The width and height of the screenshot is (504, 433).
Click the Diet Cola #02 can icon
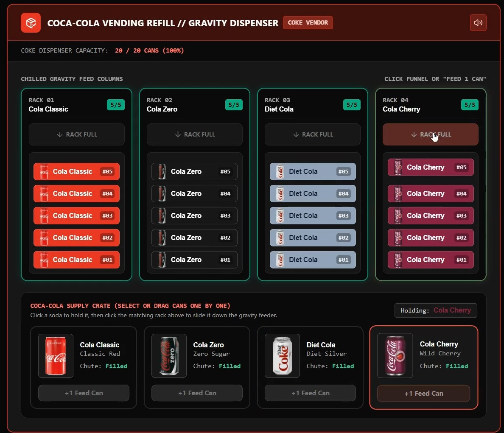(280, 237)
